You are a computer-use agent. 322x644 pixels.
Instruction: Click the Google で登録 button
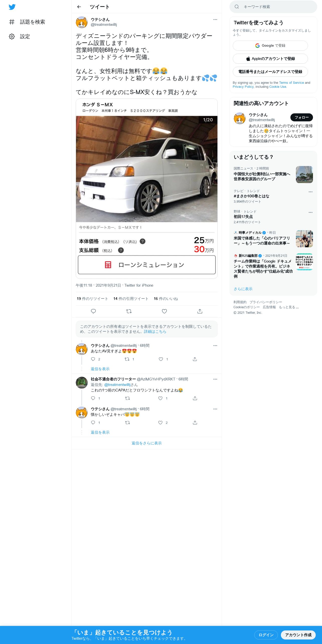point(270,46)
